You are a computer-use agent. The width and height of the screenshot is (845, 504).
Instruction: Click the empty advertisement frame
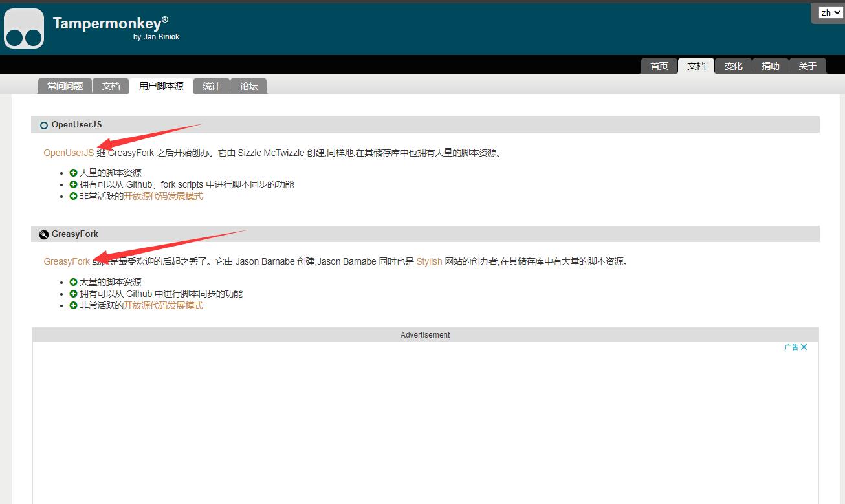point(425,422)
